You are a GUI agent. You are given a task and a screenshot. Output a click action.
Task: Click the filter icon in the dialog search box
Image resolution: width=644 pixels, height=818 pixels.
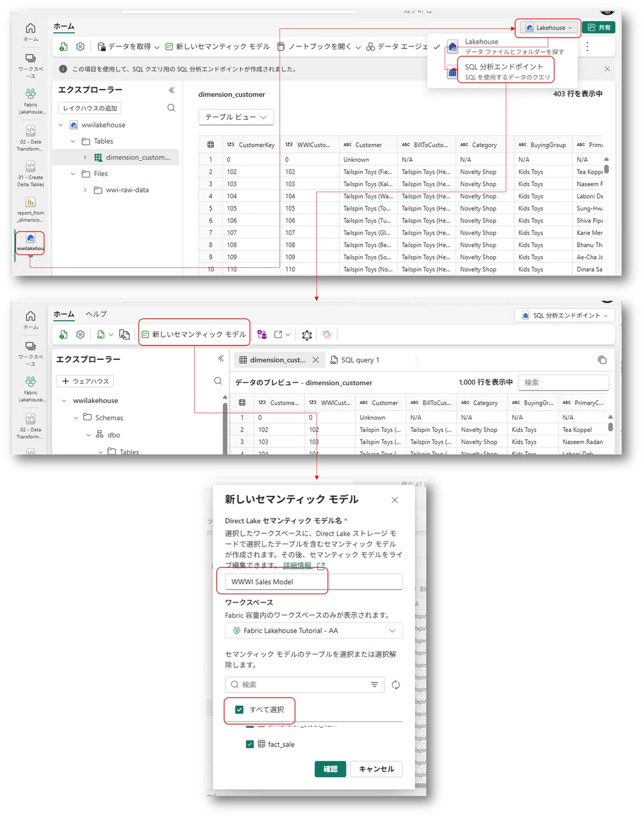[x=375, y=684]
